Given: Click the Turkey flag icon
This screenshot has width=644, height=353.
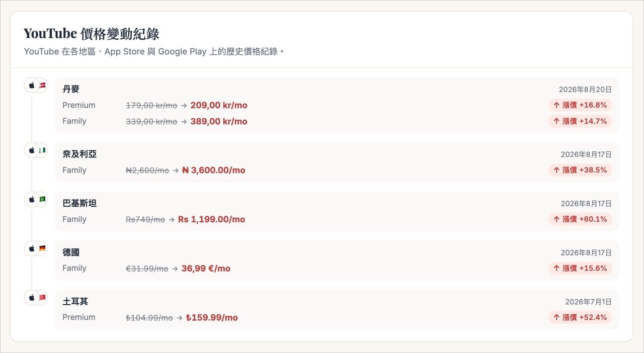Looking at the screenshot, I should (42, 297).
